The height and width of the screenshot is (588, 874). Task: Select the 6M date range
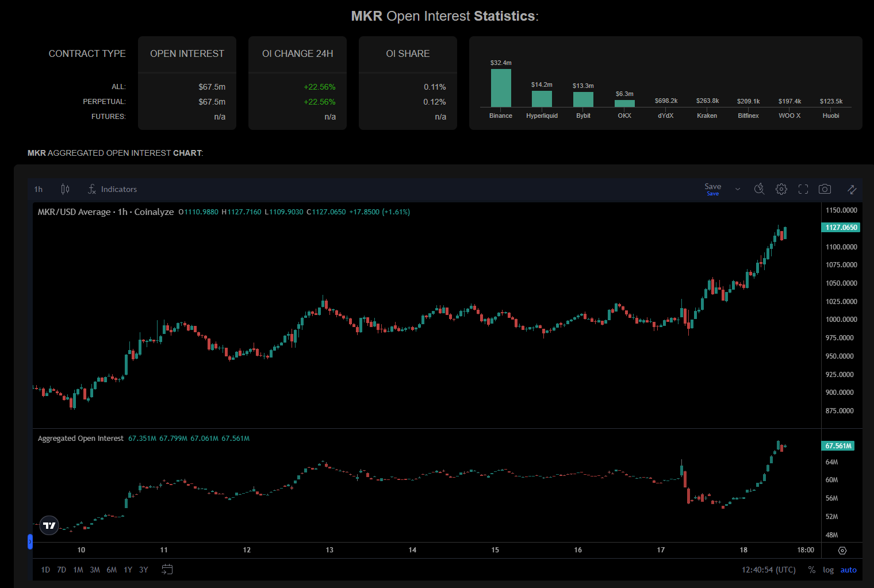point(112,570)
